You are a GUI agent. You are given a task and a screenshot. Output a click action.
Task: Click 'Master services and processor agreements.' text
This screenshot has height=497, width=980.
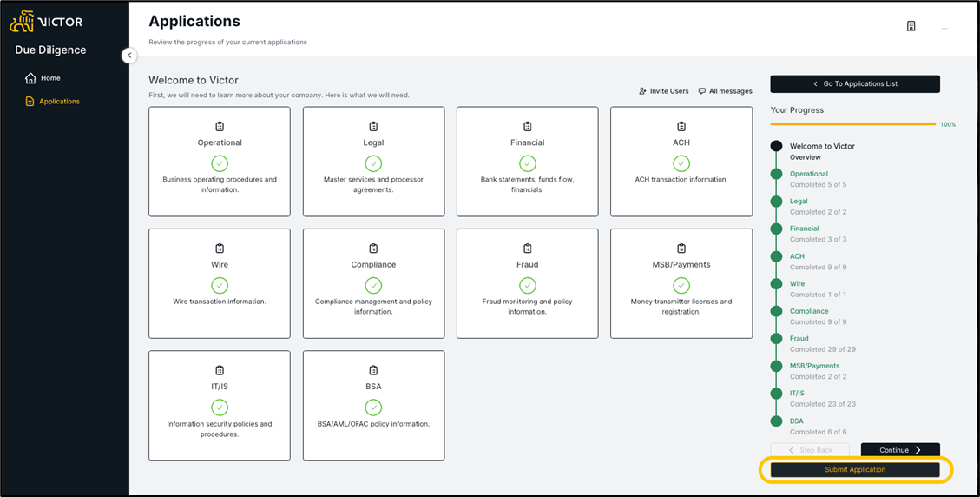click(x=373, y=185)
